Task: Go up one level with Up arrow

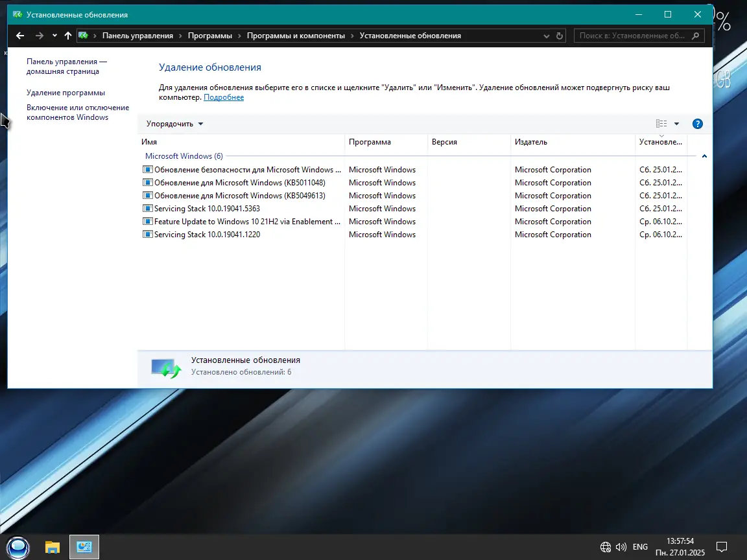Action: [67, 36]
